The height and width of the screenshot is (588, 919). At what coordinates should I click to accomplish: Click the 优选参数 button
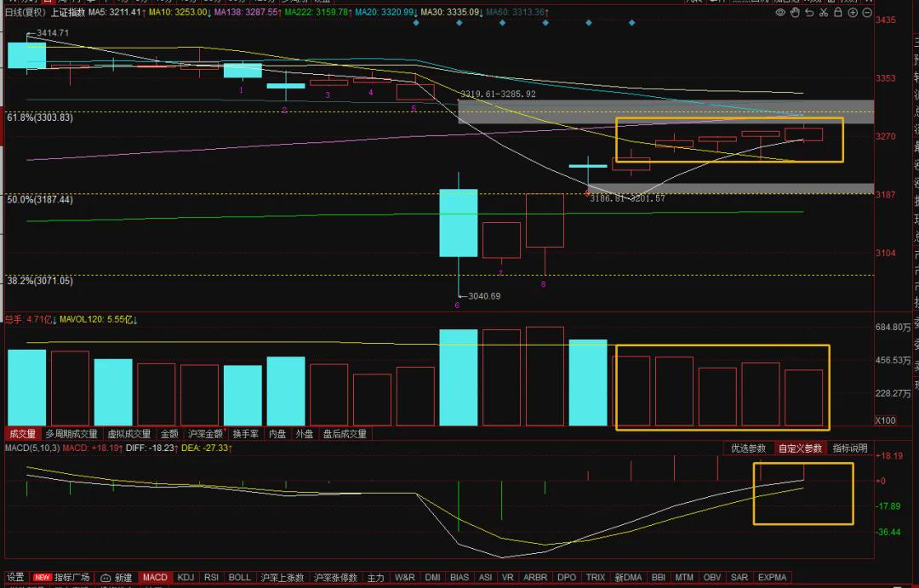click(x=749, y=448)
